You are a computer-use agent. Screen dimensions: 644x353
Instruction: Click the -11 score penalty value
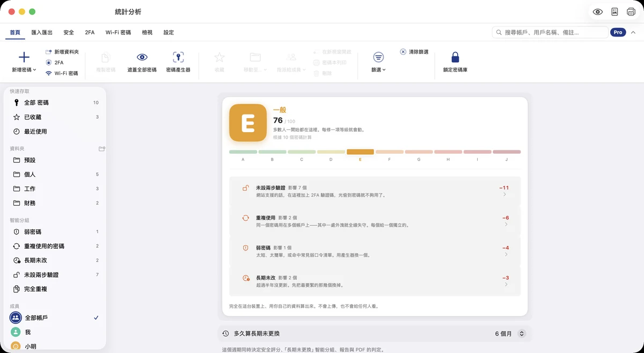tap(504, 188)
